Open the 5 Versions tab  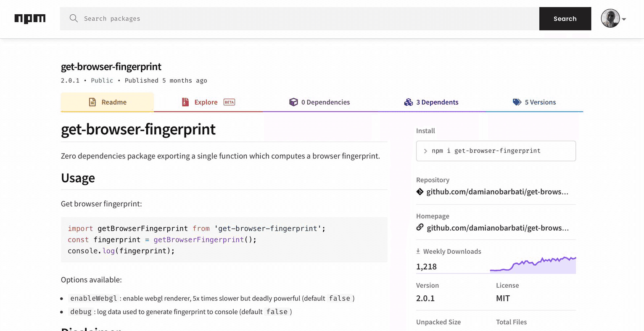[541, 102]
